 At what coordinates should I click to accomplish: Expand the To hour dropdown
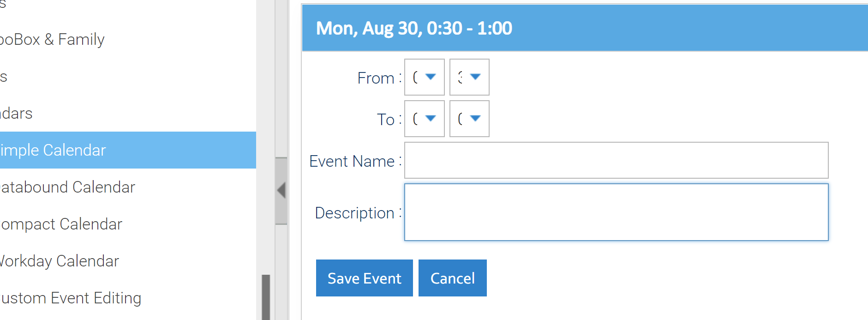424,119
